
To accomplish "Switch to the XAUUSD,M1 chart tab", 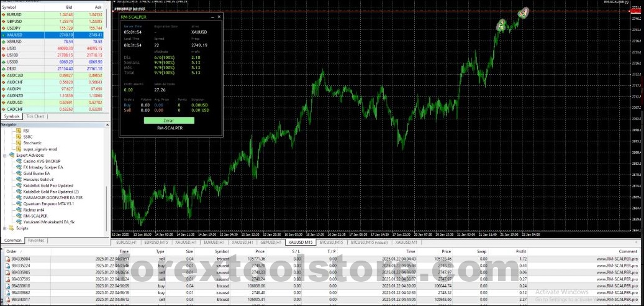I will pos(406,243).
